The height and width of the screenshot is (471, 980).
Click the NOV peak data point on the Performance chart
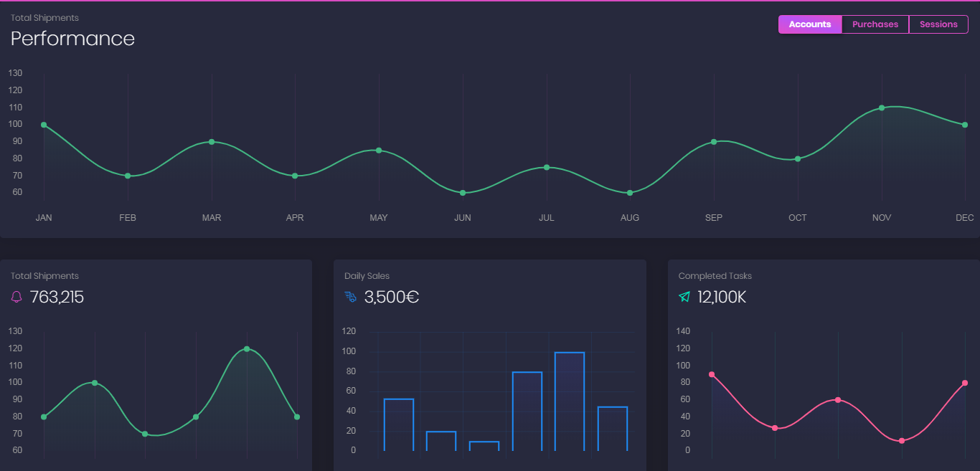[x=882, y=108]
